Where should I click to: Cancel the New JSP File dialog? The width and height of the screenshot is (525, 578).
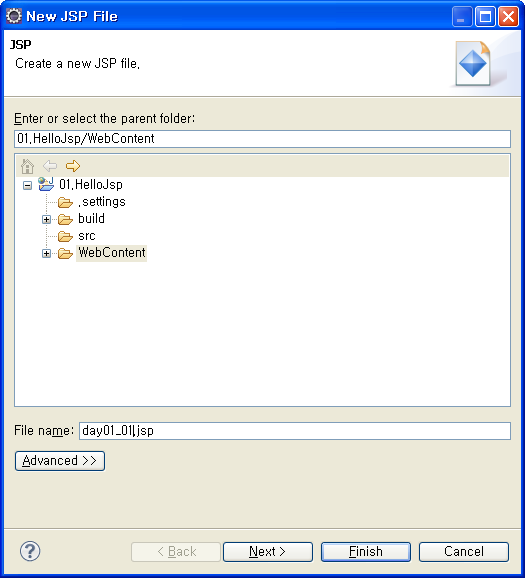464,552
